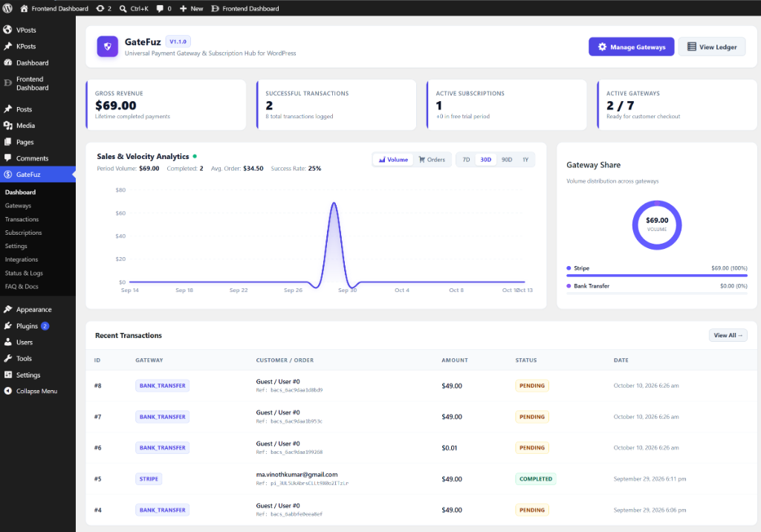Click the AMOUNT column header
This screenshot has width=761, height=532.
click(455, 360)
